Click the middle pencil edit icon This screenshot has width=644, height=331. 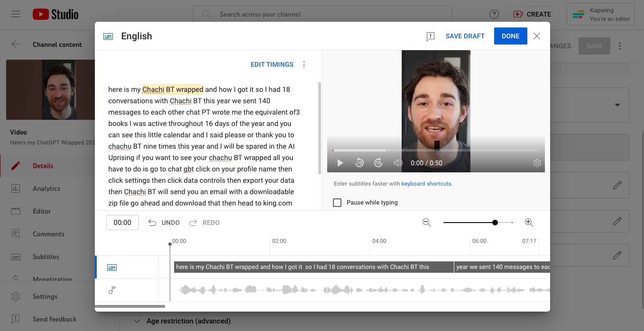[617, 221]
